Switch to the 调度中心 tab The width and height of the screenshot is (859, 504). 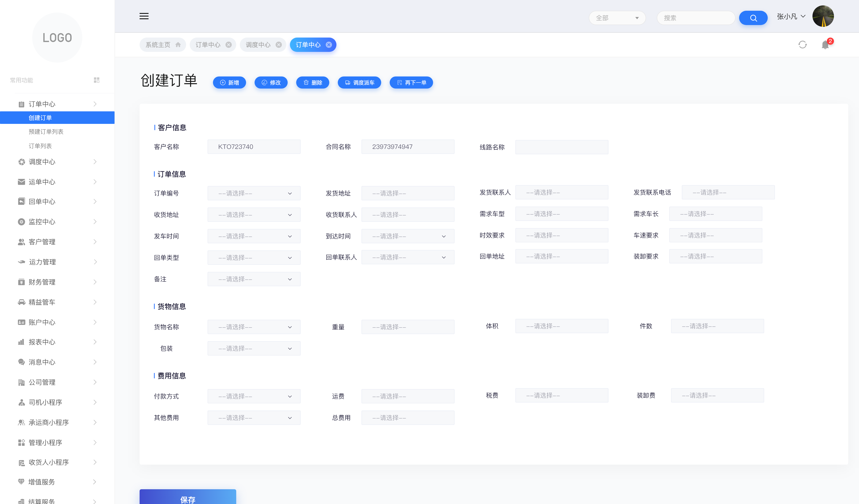pyautogui.click(x=263, y=45)
